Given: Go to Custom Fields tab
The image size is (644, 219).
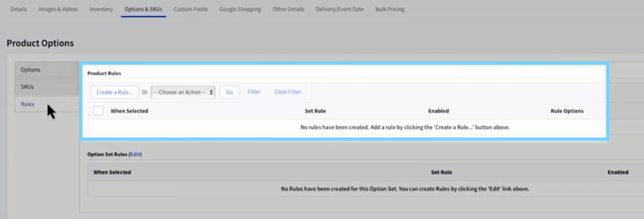Looking at the screenshot, I should click(x=191, y=9).
